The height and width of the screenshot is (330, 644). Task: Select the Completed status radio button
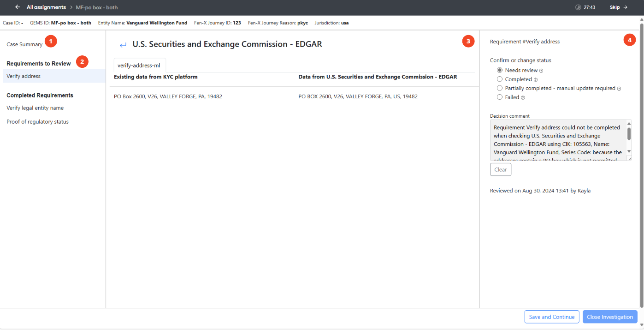(x=500, y=79)
